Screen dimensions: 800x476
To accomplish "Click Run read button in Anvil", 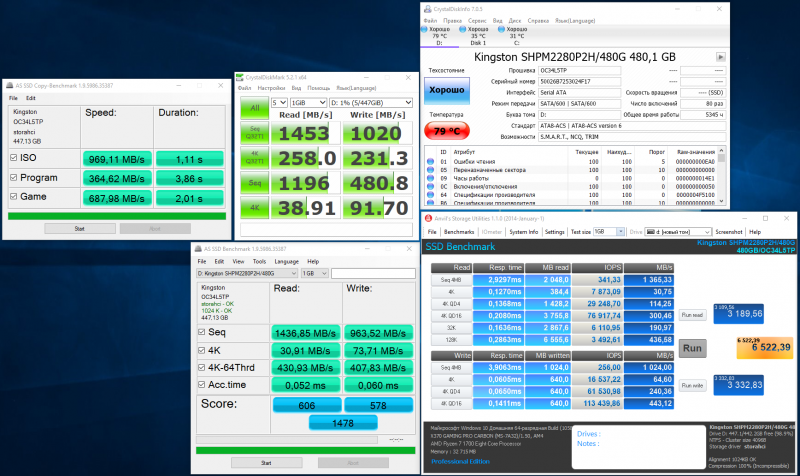I will pos(692,315).
